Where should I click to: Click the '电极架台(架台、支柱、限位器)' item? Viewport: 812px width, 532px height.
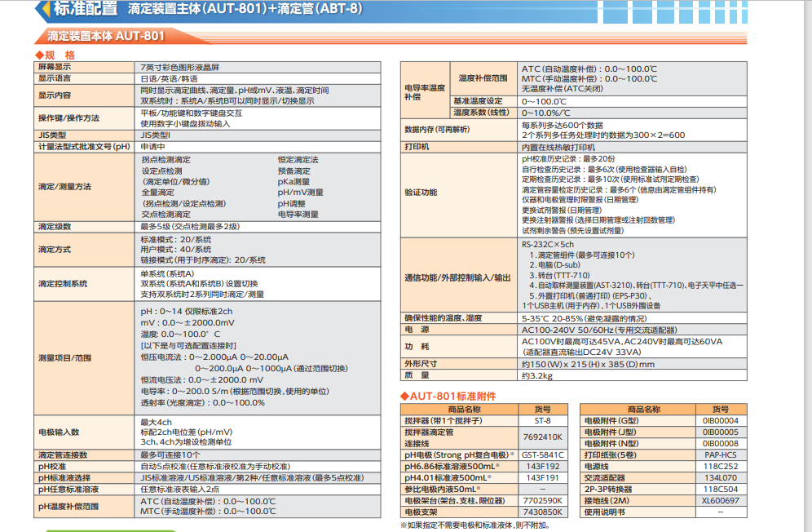tap(455, 500)
